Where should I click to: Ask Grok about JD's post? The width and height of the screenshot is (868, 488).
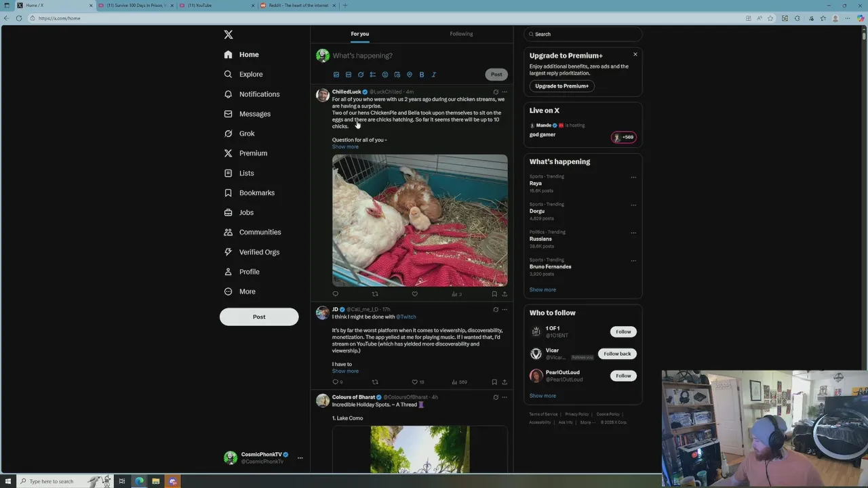click(496, 310)
